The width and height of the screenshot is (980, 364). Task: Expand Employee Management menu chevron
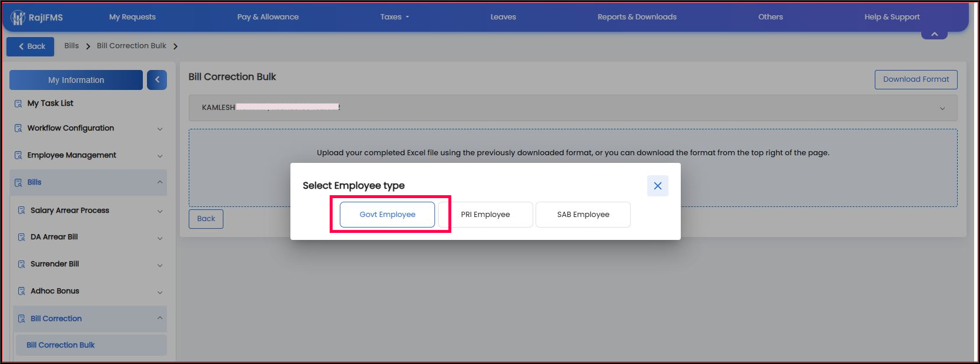tap(160, 156)
